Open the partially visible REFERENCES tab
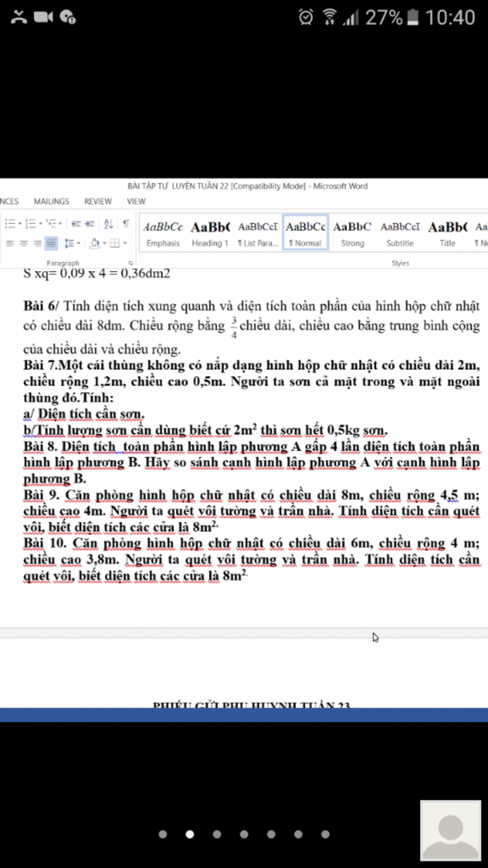Viewport: 488px width, 868px height. point(10,201)
